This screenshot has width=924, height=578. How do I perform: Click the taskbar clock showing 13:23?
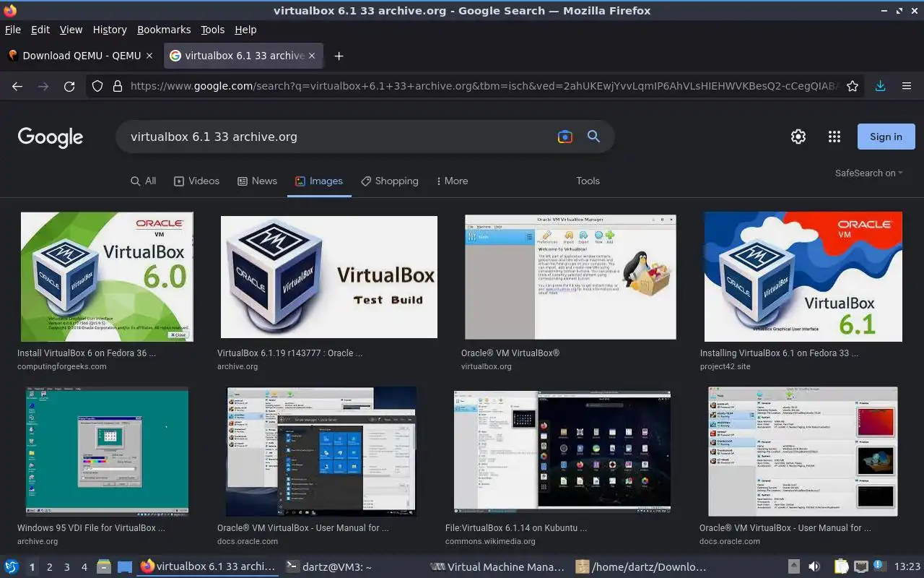click(907, 567)
